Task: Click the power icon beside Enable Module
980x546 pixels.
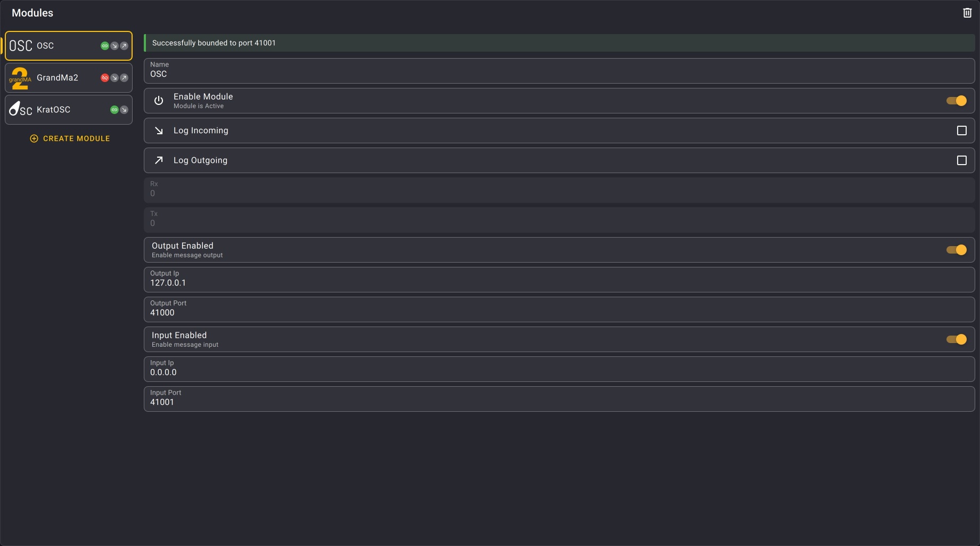Action: pyautogui.click(x=159, y=101)
